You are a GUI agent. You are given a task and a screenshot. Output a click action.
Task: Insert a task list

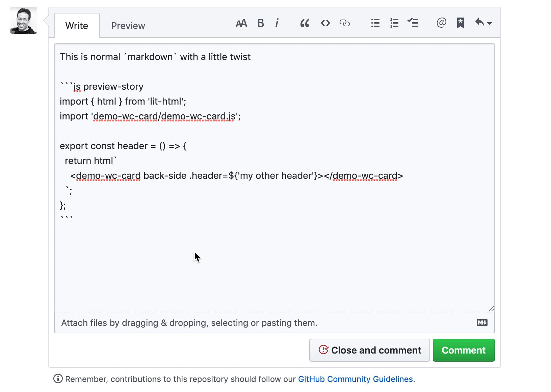click(413, 23)
